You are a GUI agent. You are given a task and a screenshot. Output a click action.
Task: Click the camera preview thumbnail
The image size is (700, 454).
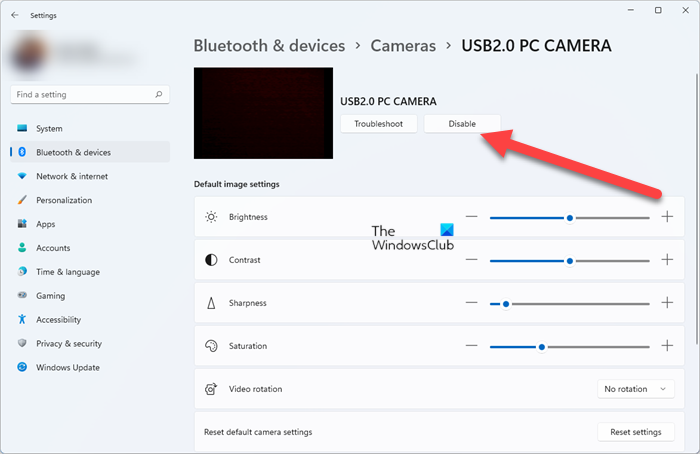(263, 113)
